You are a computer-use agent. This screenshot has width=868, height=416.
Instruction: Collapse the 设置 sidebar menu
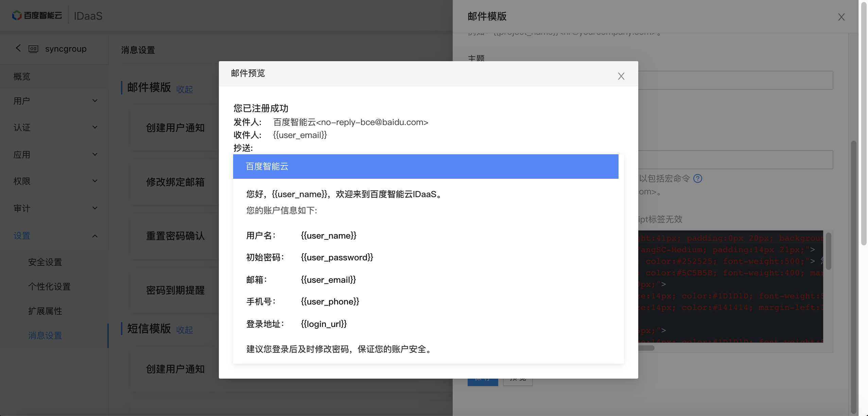pyautogui.click(x=54, y=236)
